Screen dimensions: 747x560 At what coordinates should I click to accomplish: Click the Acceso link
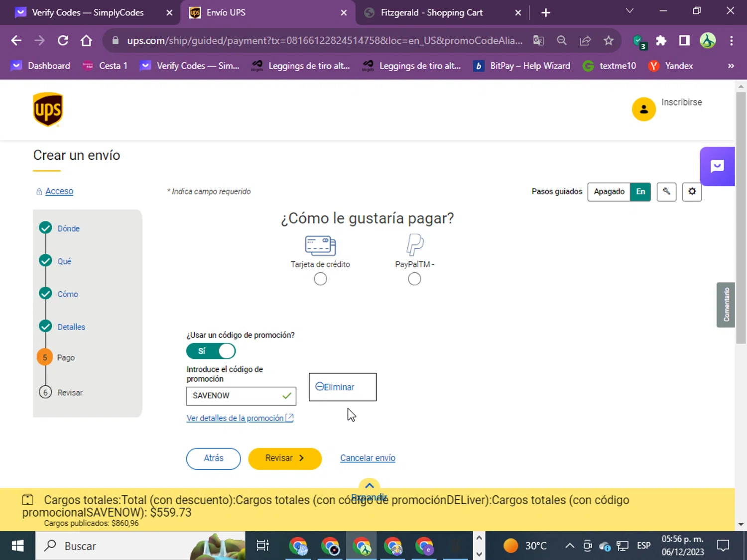59,191
